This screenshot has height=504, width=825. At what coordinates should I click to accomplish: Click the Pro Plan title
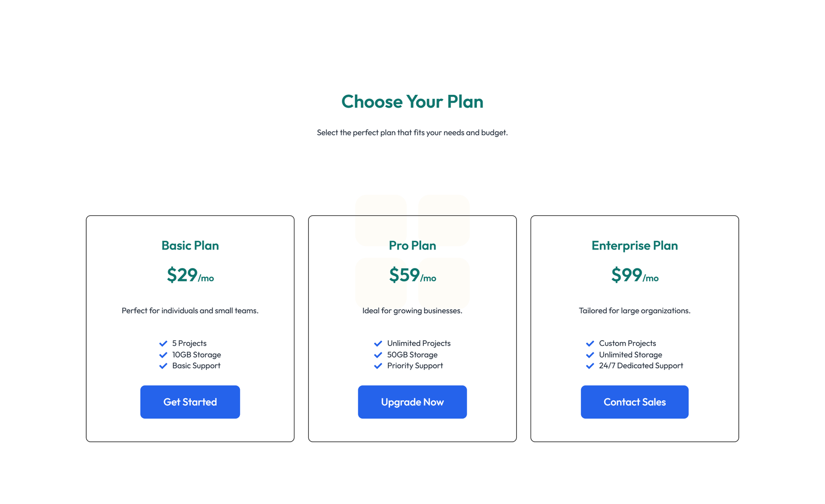pyautogui.click(x=412, y=246)
